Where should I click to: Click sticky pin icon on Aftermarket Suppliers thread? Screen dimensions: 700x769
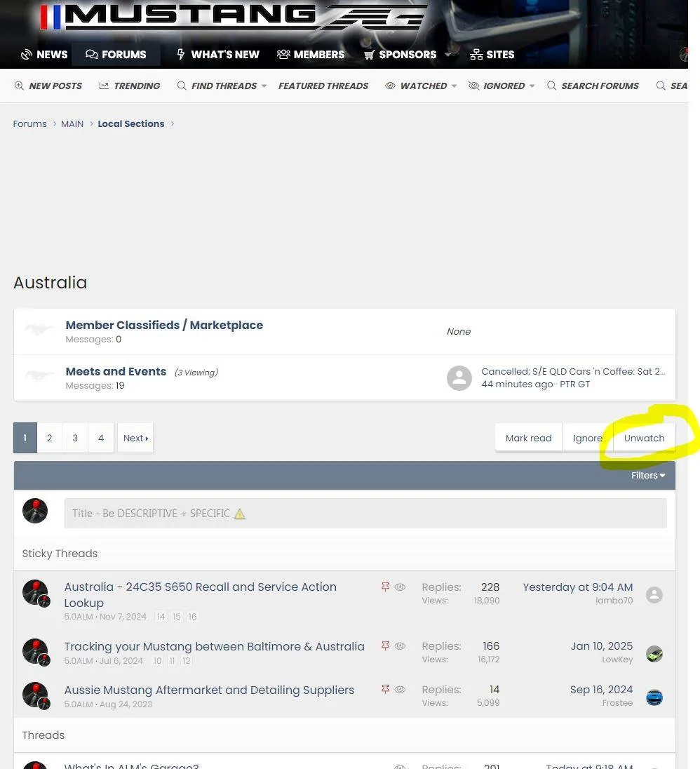point(385,689)
